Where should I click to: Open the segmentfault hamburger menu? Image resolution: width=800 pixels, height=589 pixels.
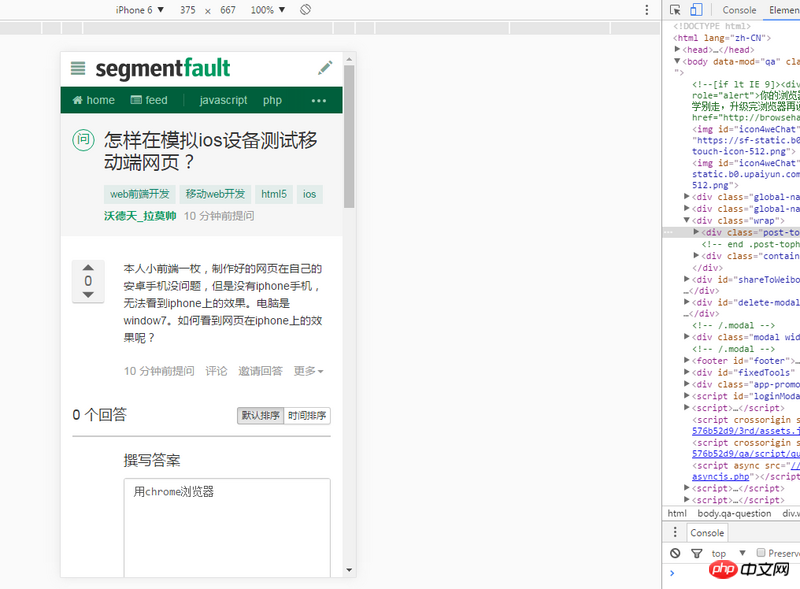coord(78,69)
